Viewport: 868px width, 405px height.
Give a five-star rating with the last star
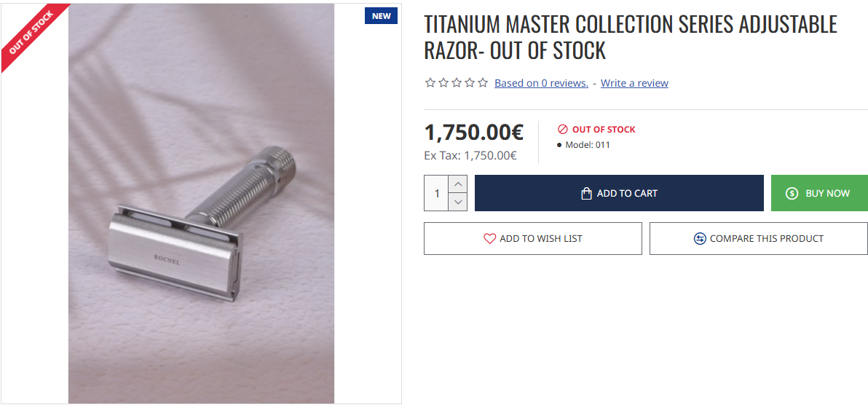tap(483, 83)
